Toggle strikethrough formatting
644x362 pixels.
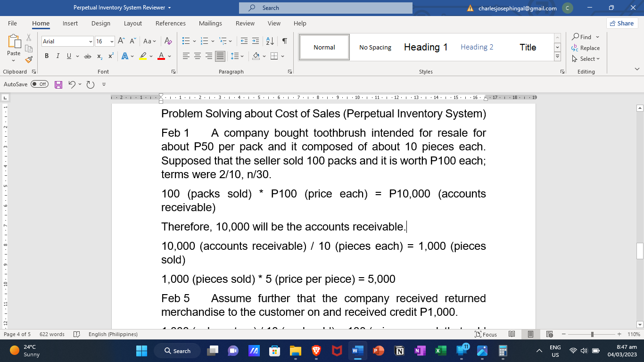click(x=88, y=56)
